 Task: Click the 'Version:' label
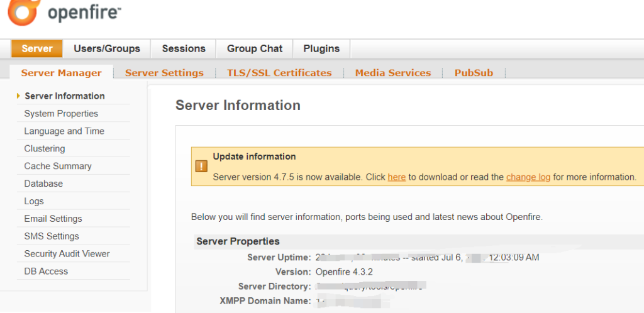(293, 272)
